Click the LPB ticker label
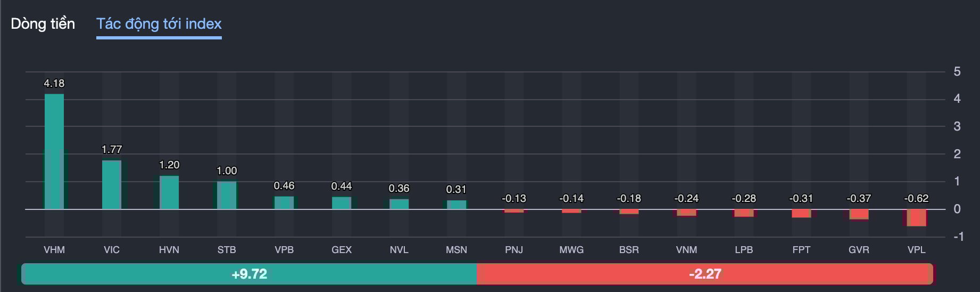The image size is (980, 292). (x=744, y=250)
